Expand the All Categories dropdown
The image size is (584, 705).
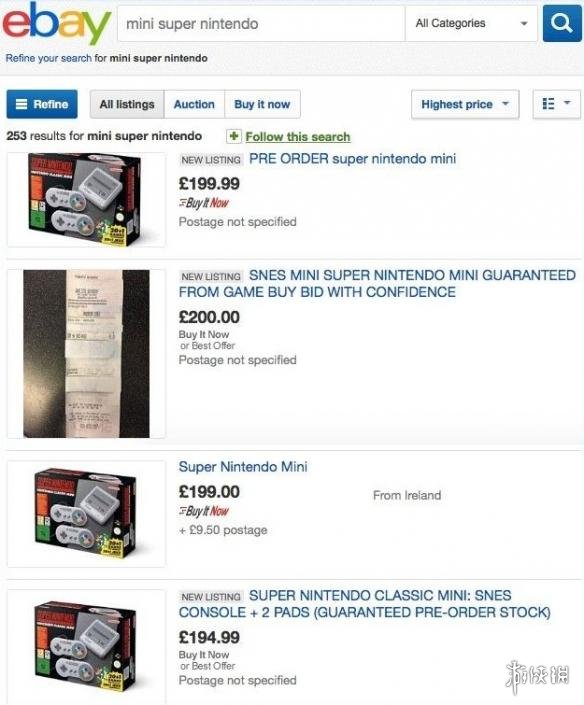click(x=471, y=23)
